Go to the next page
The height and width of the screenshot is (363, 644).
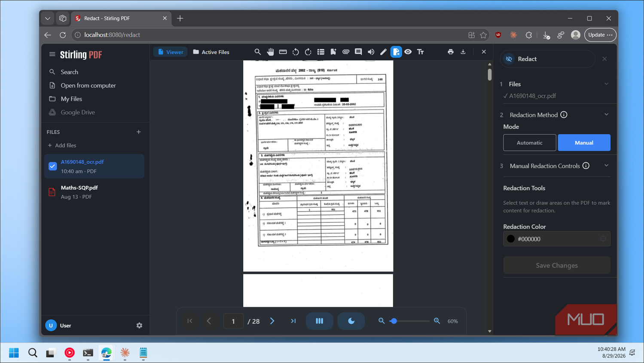[x=272, y=321]
